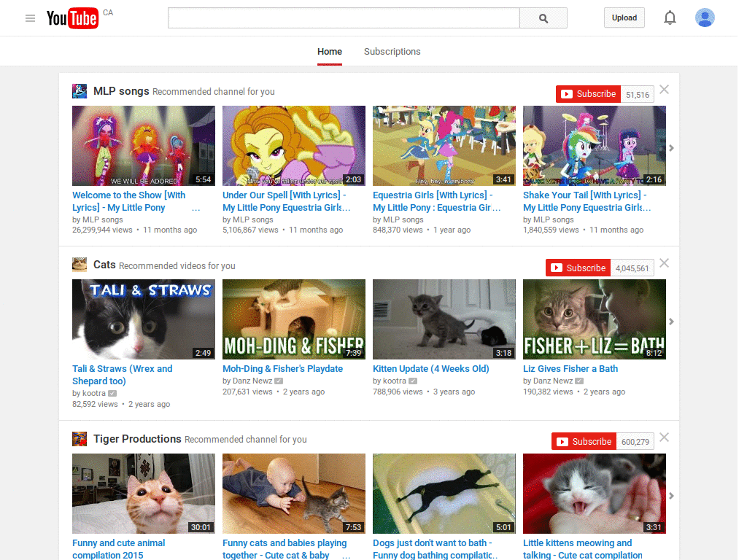Open Fisher + Liz = Bath thumbnail
The image size is (747, 560).
pos(595,319)
